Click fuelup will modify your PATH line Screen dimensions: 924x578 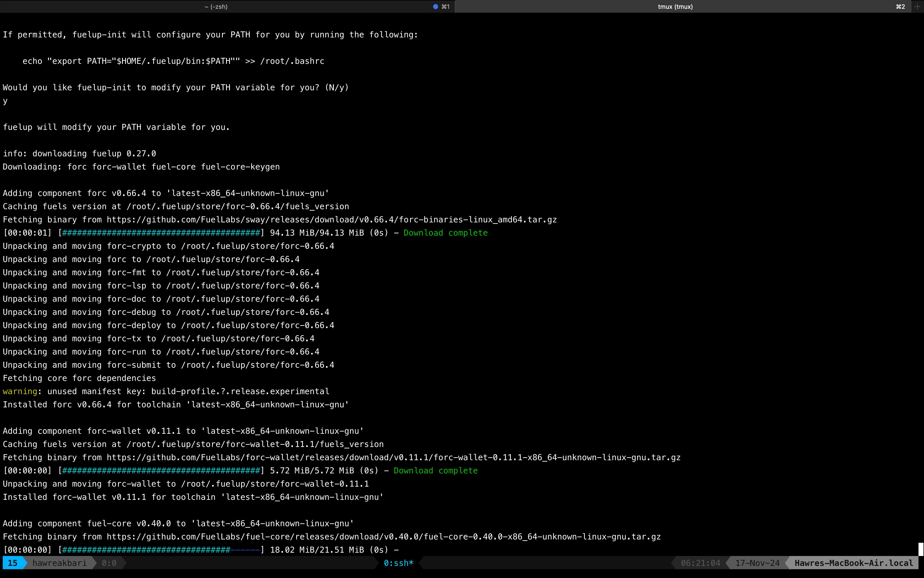tap(116, 127)
